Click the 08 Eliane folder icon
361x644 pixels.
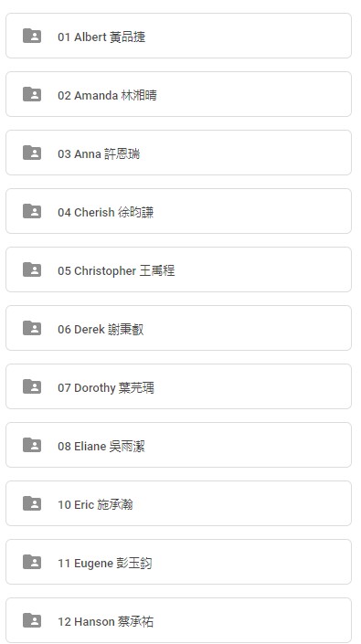point(32,445)
